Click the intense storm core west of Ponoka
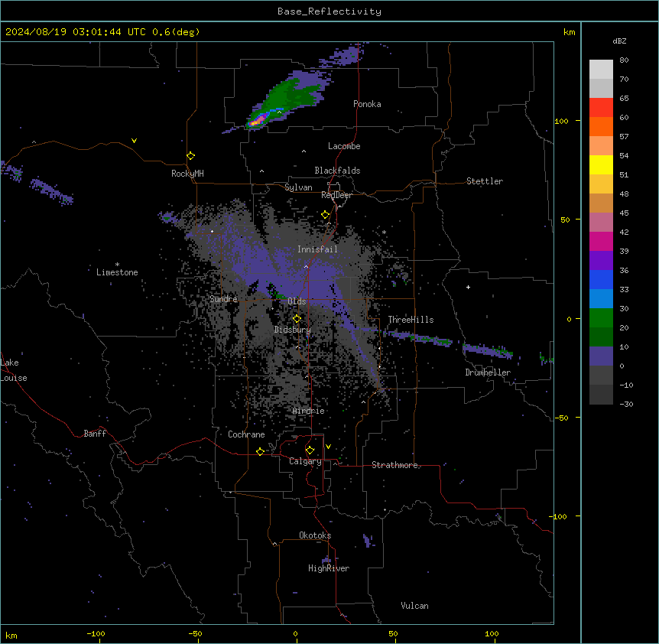 tap(258, 121)
